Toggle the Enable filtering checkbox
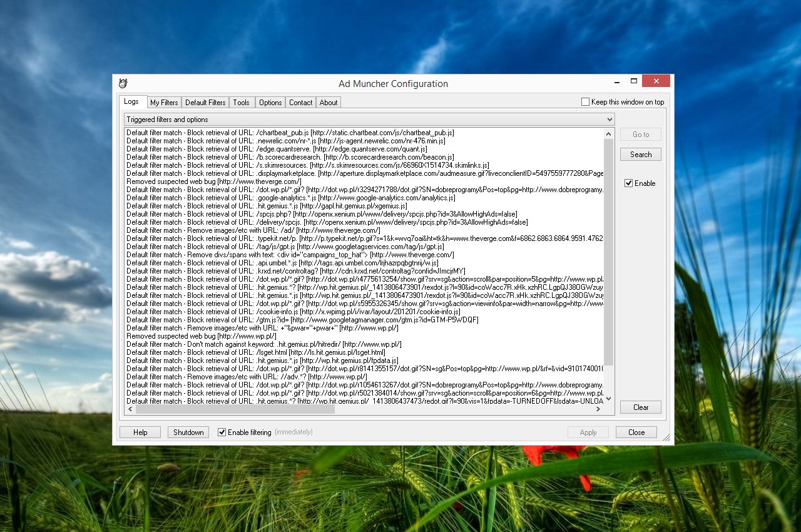801x532 pixels. [x=222, y=432]
